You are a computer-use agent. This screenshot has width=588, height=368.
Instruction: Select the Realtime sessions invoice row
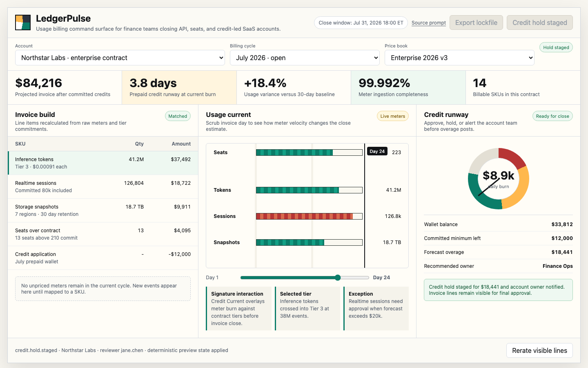click(x=103, y=187)
